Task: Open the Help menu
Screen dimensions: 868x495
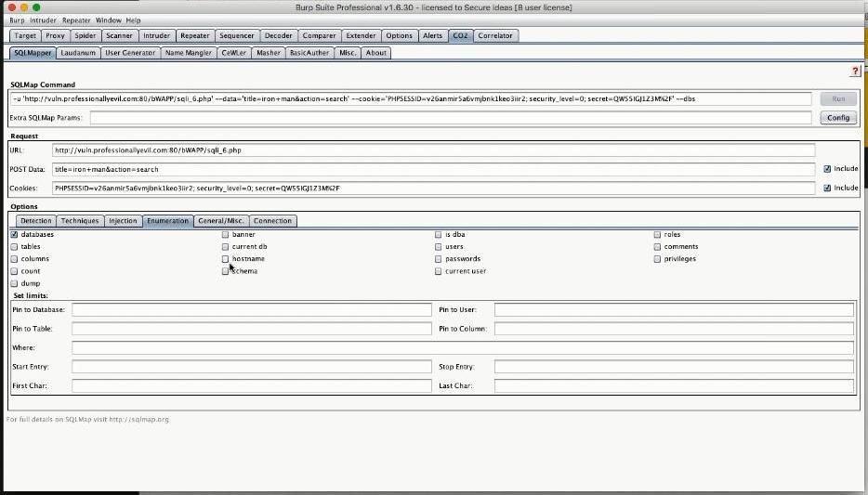Action: pyautogui.click(x=134, y=20)
